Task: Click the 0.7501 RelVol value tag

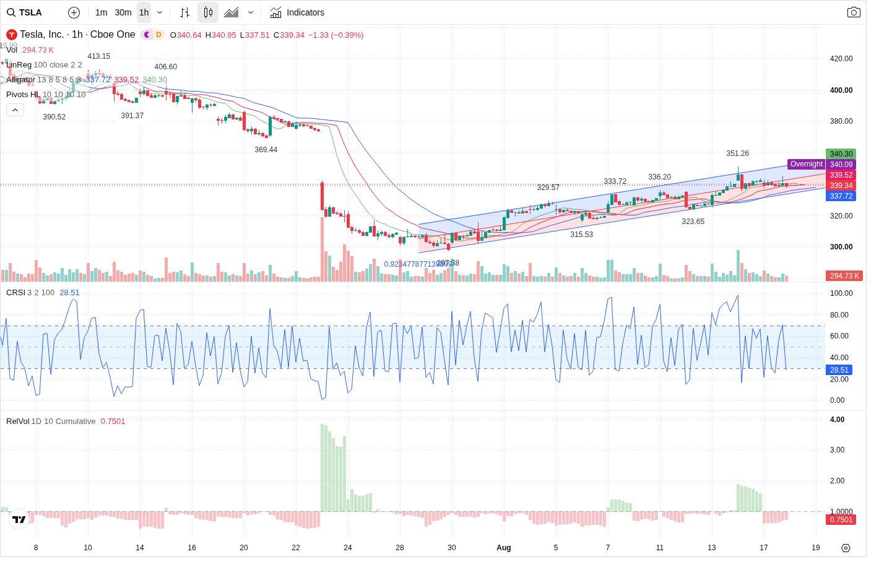Action: (841, 520)
